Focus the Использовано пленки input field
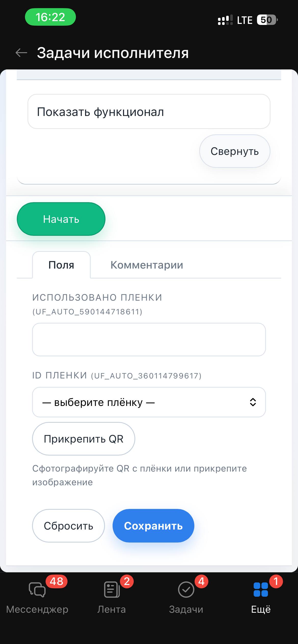The image size is (298, 644). point(149,340)
